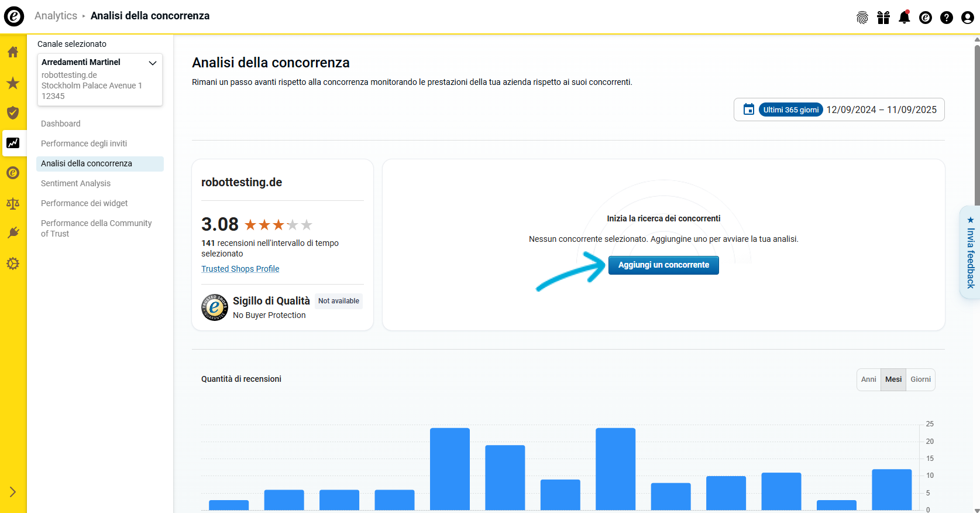Image resolution: width=980 pixels, height=513 pixels.
Task: Select the Mesi chart granularity
Action: (893, 379)
